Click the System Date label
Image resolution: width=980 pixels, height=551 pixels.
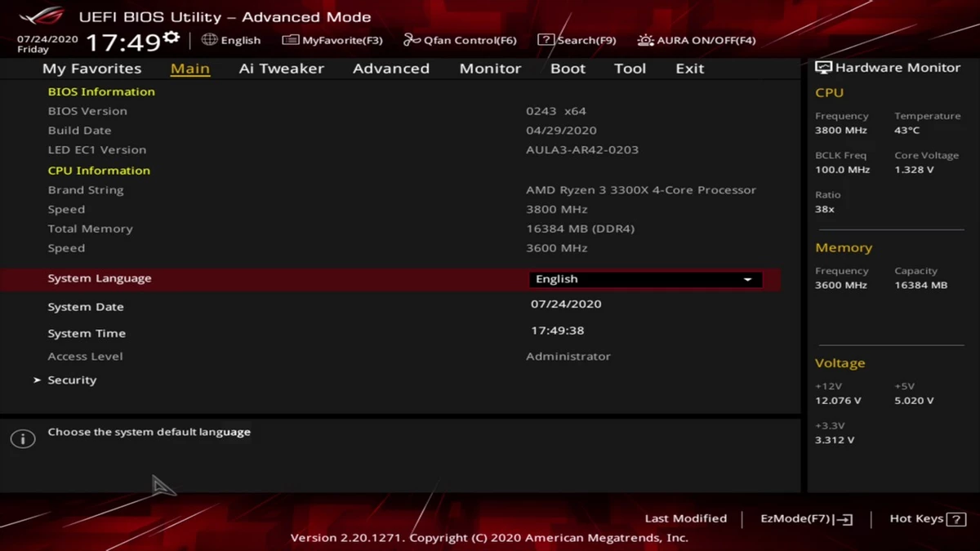coord(86,307)
